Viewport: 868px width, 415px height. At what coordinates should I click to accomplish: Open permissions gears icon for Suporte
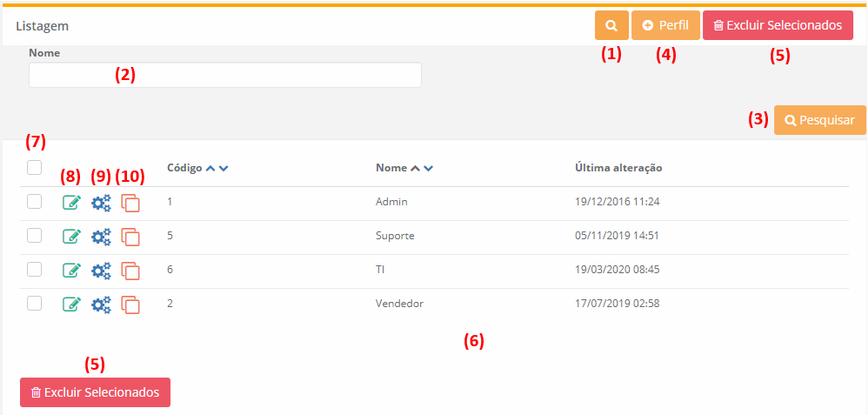tap(101, 237)
